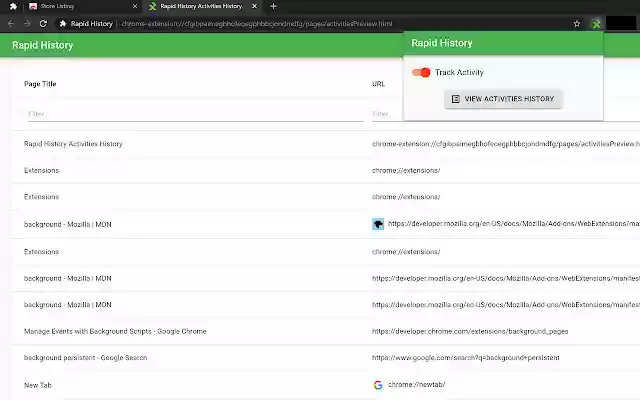
Task: Open the google.com search background+persistent URL
Action: point(466,358)
